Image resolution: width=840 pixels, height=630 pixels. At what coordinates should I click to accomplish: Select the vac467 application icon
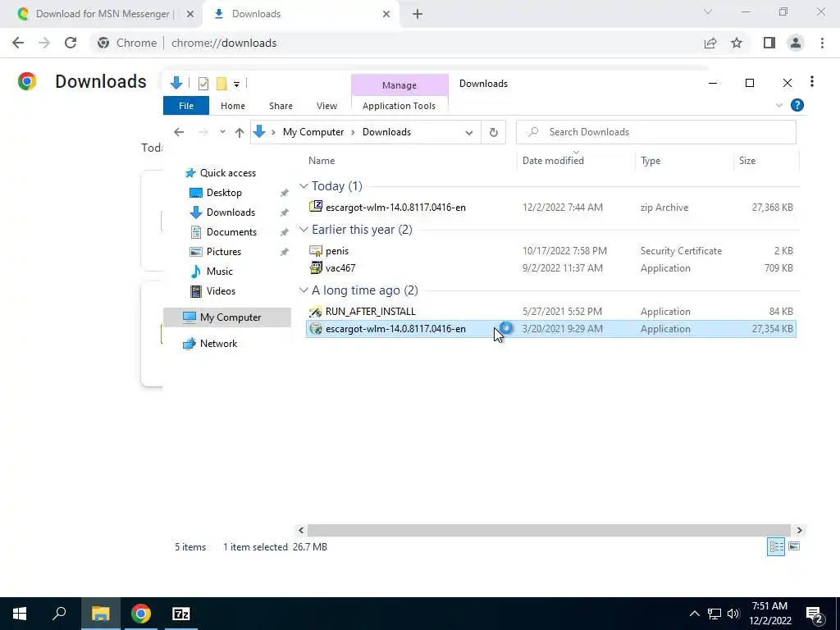(x=316, y=268)
